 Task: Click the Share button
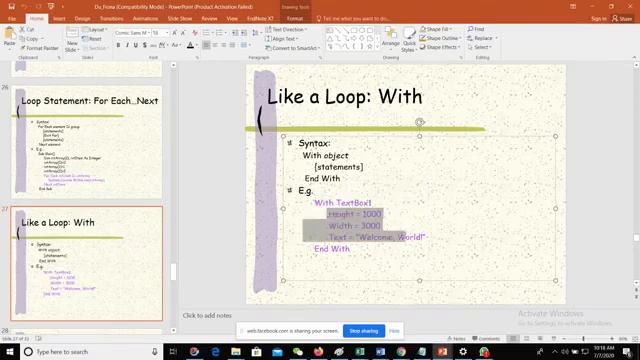[622, 18]
